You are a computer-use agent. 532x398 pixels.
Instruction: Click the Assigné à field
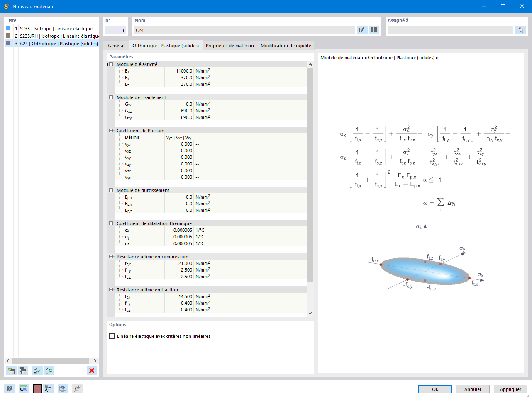(x=450, y=30)
